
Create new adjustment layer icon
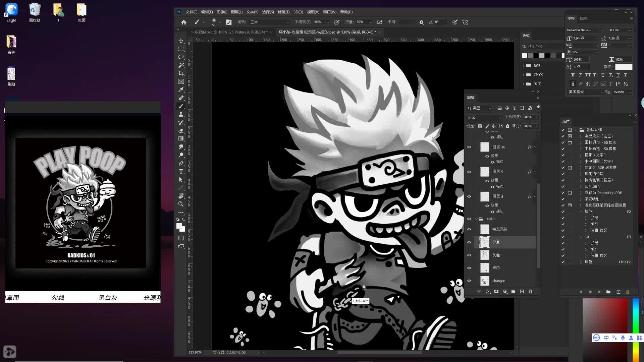click(505, 292)
